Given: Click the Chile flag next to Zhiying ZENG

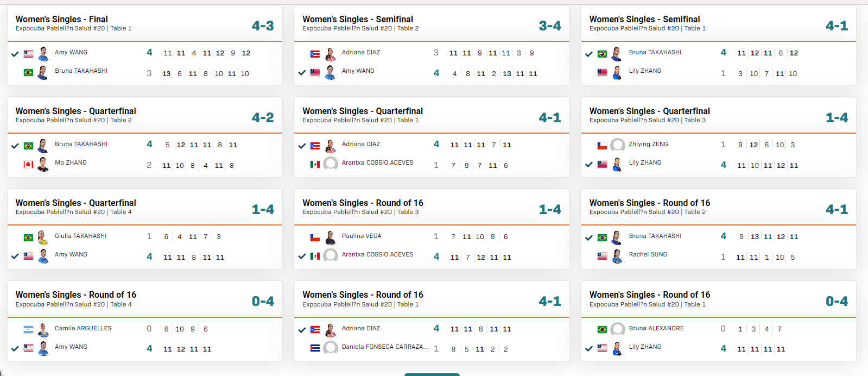Looking at the screenshot, I should click(602, 146).
